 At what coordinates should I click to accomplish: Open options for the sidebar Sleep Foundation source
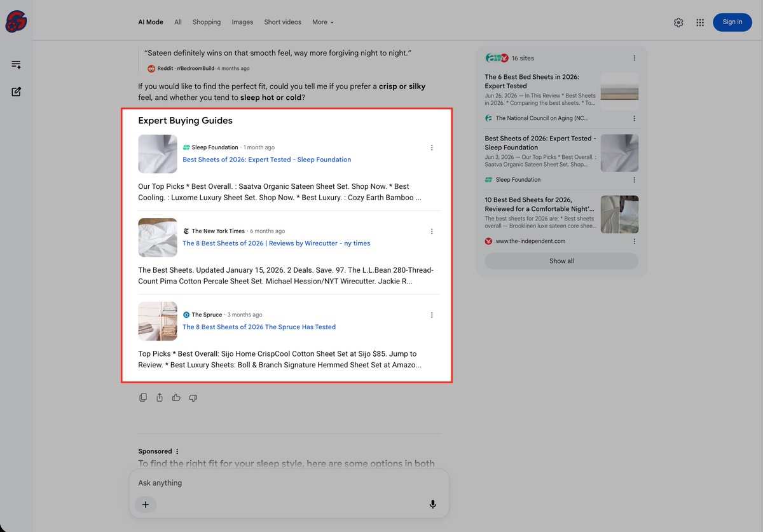coord(635,180)
